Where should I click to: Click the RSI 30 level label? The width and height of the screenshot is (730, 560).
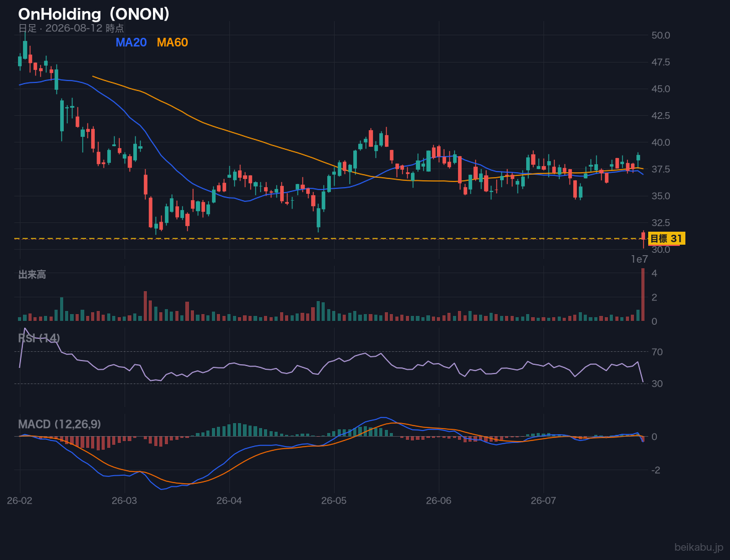[657, 383]
